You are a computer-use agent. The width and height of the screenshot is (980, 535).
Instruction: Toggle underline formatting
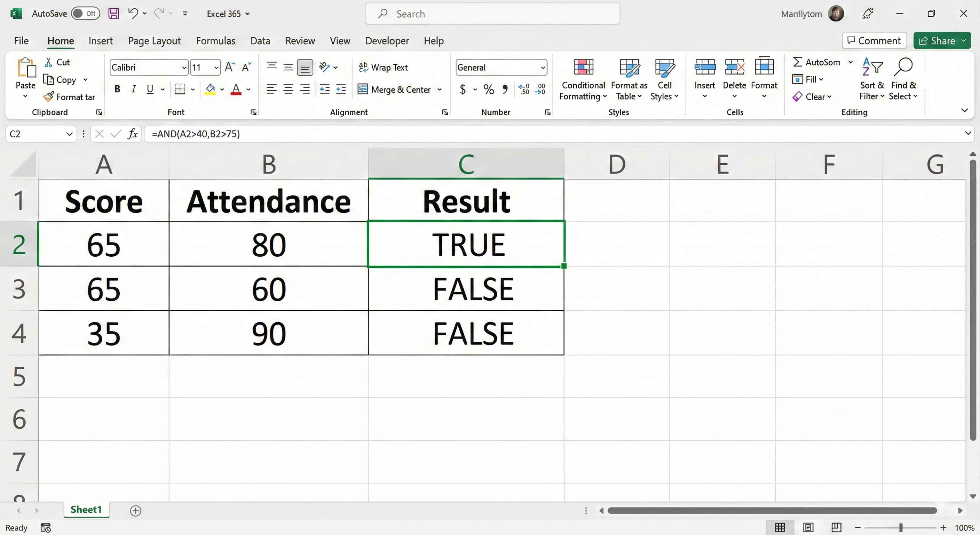(x=150, y=89)
